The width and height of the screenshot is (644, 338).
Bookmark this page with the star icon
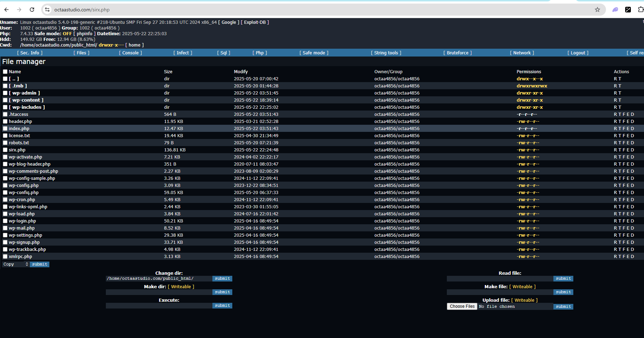(x=597, y=10)
